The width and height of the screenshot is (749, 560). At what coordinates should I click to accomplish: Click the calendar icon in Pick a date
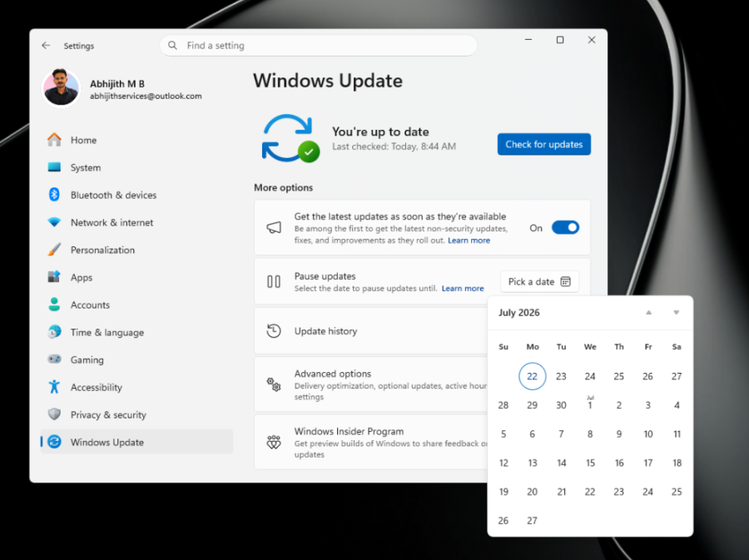pyautogui.click(x=566, y=282)
